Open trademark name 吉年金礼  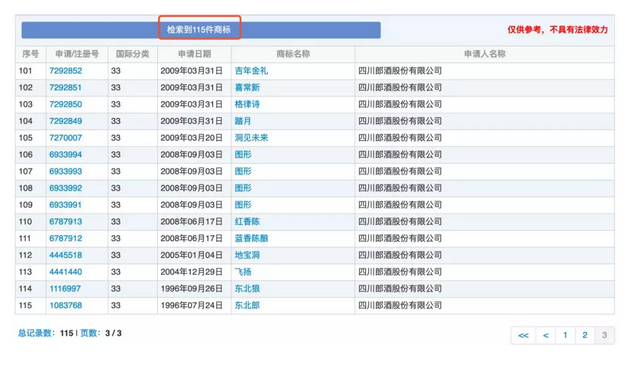coord(251,71)
